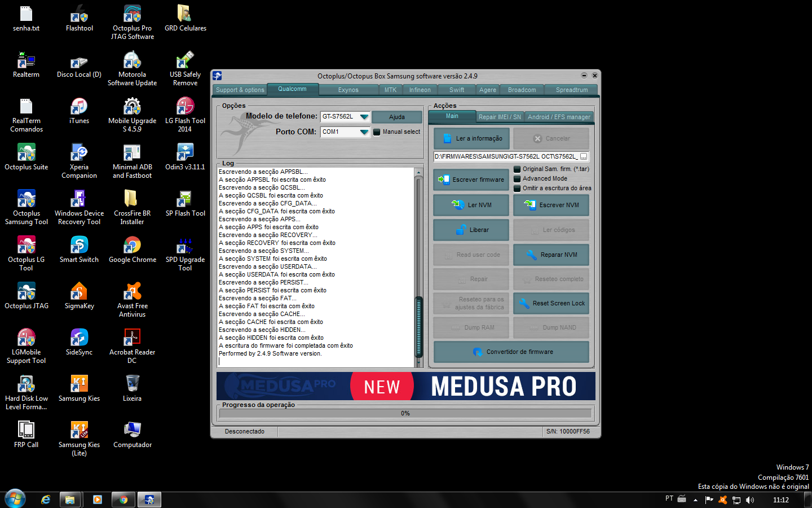Expand Modelo de telefone dropdown
812x508 pixels.
(364, 117)
